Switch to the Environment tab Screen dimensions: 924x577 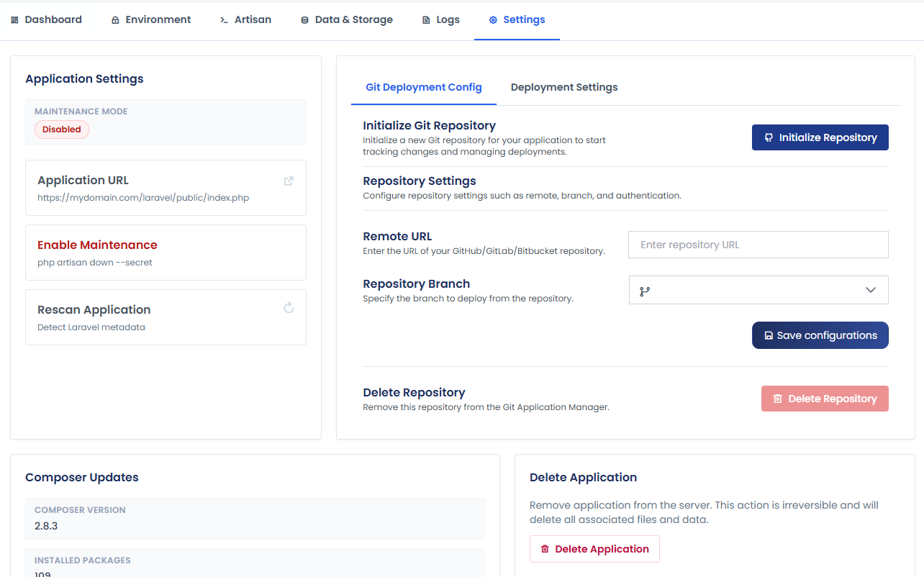151,20
